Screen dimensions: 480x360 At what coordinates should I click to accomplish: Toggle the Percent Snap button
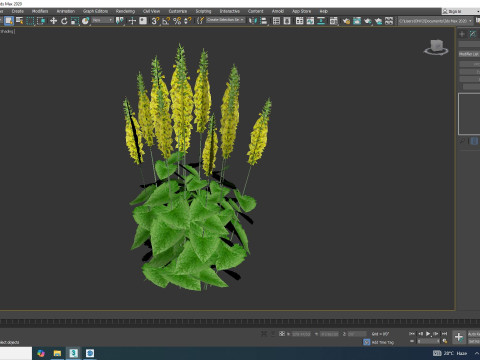click(177, 21)
